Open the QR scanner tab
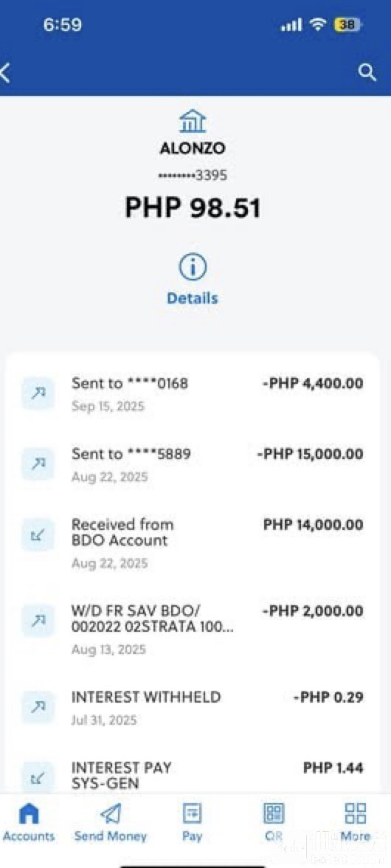The image size is (391, 868). coord(274,822)
